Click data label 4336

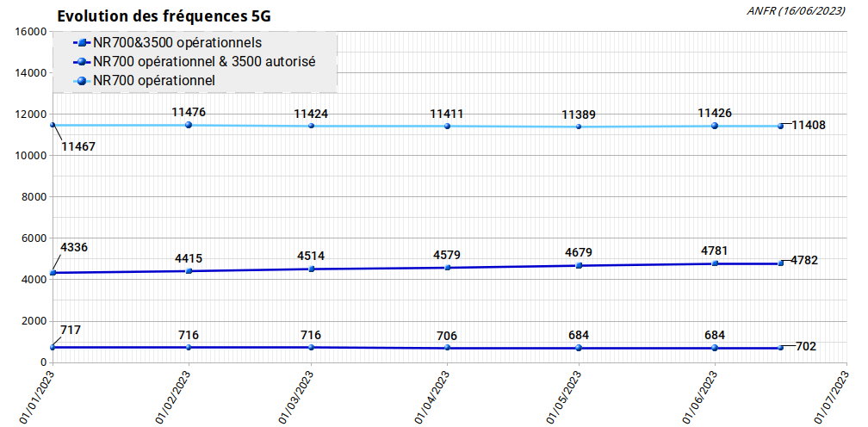click(x=75, y=247)
